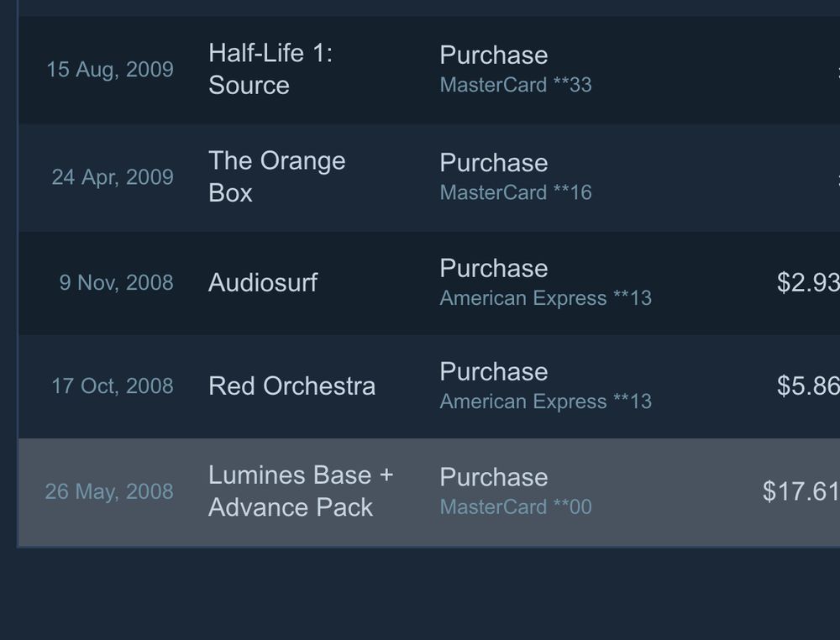
Task: Open the Red Orchestra purchase record
Action: (x=291, y=386)
